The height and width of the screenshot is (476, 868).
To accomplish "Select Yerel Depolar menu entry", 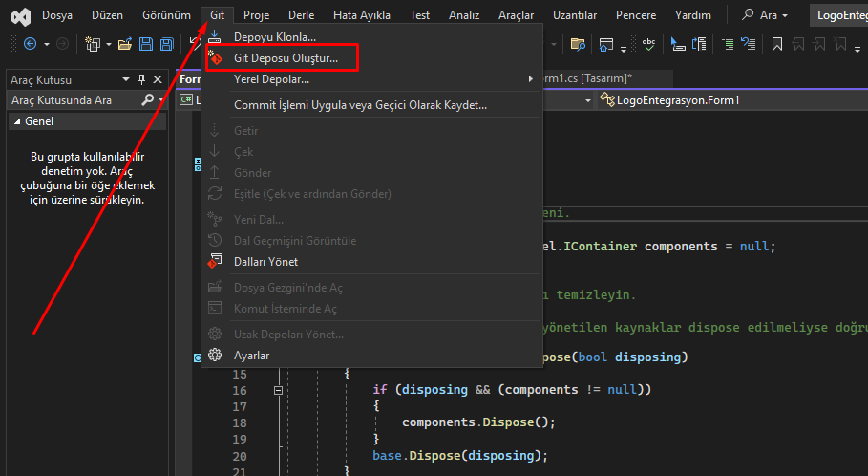I will [x=370, y=79].
